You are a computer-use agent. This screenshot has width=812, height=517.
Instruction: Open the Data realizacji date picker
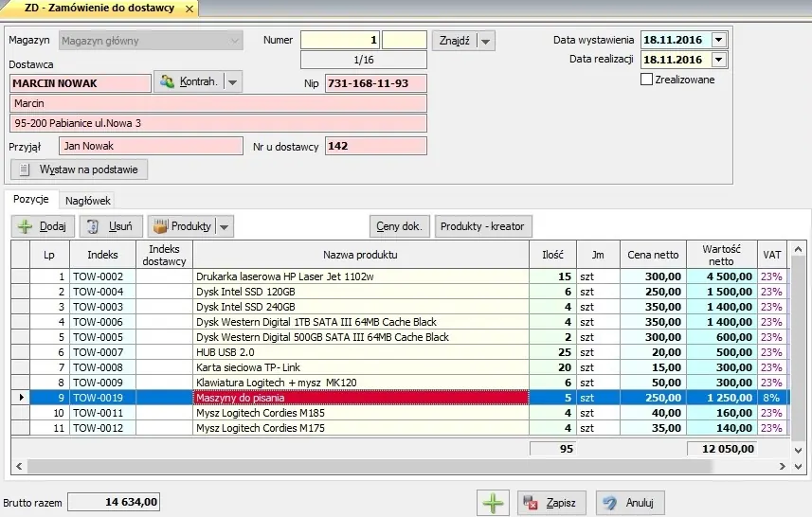[x=719, y=60]
